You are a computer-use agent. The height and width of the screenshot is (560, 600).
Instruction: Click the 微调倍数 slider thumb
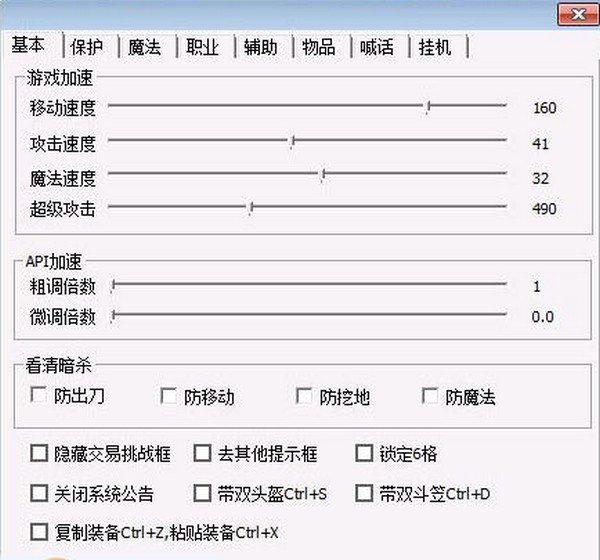(112, 317)
